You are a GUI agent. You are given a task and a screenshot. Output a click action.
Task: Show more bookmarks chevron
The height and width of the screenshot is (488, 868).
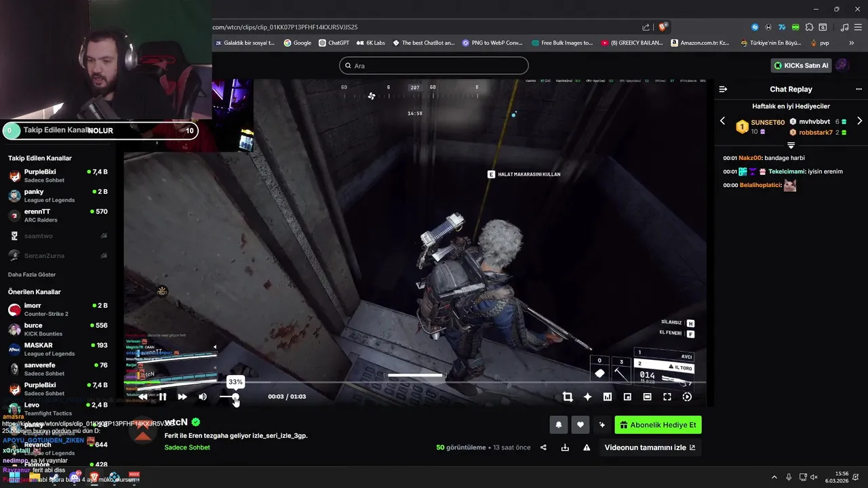852,43
